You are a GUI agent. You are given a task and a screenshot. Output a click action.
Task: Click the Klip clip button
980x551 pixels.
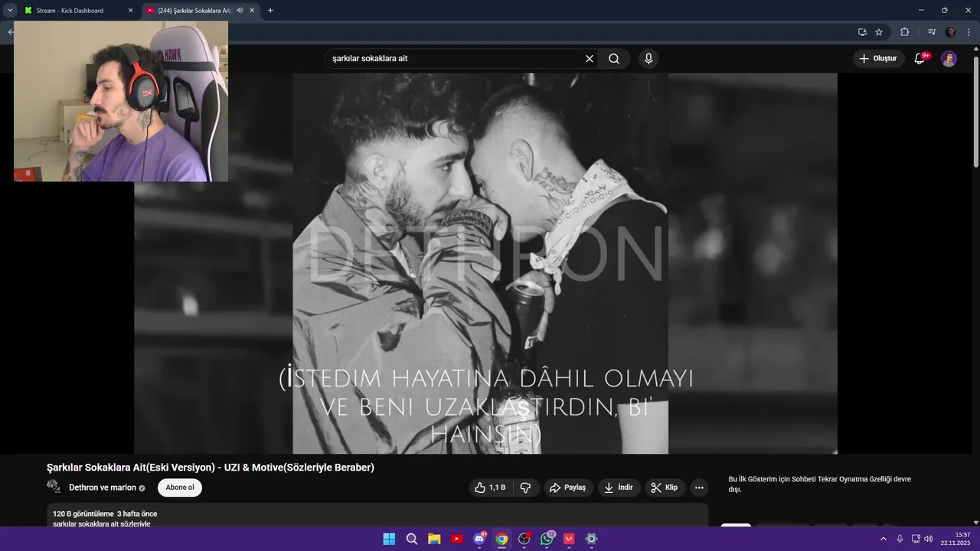664,487
